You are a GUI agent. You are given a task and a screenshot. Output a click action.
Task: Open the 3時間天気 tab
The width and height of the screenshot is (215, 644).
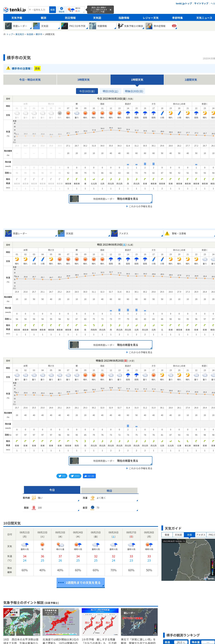(84, 80)
